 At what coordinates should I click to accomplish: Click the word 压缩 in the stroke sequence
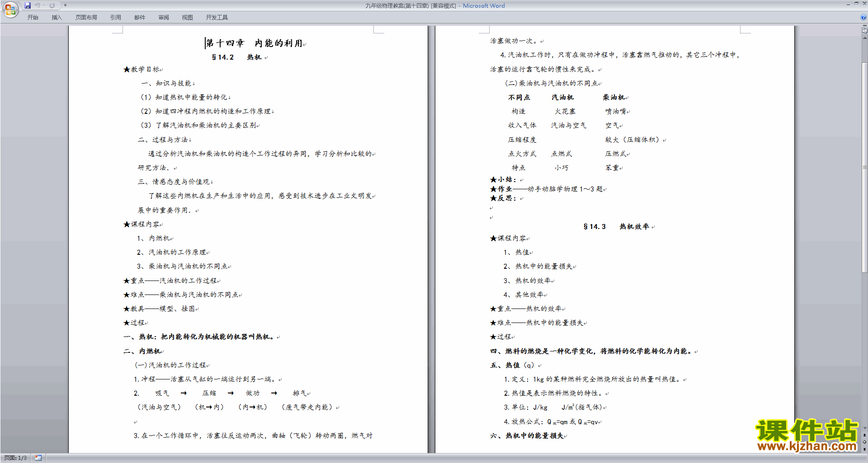point(209,393)
